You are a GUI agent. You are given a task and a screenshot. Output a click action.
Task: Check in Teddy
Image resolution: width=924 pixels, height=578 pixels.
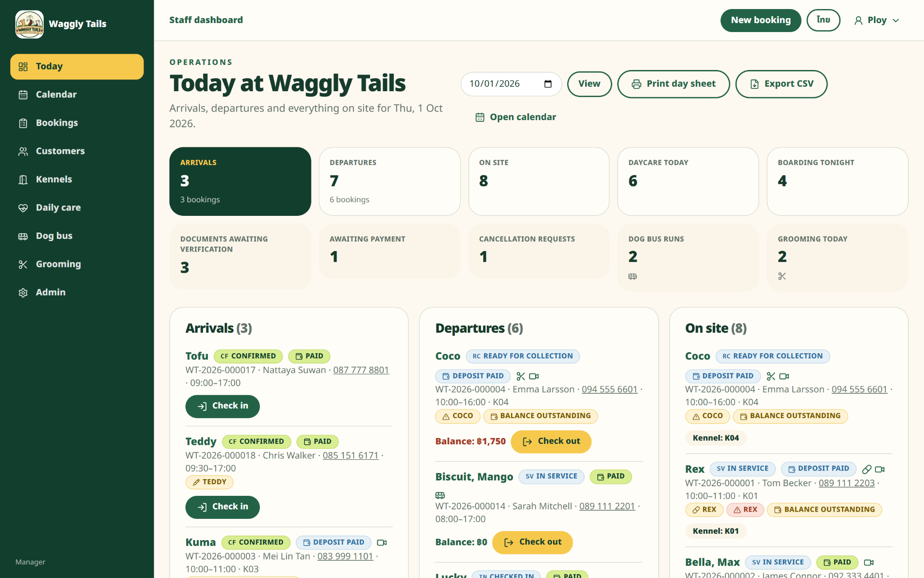point(222,507)
